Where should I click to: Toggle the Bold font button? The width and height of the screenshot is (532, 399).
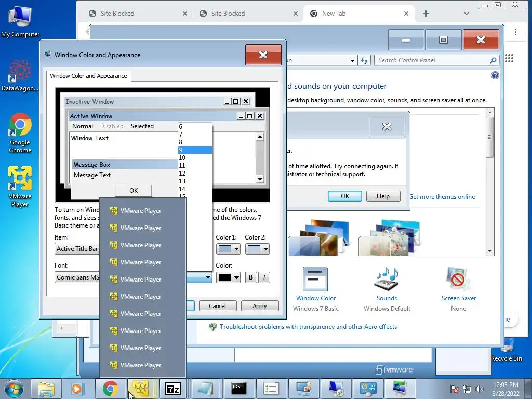coord(251,277)
